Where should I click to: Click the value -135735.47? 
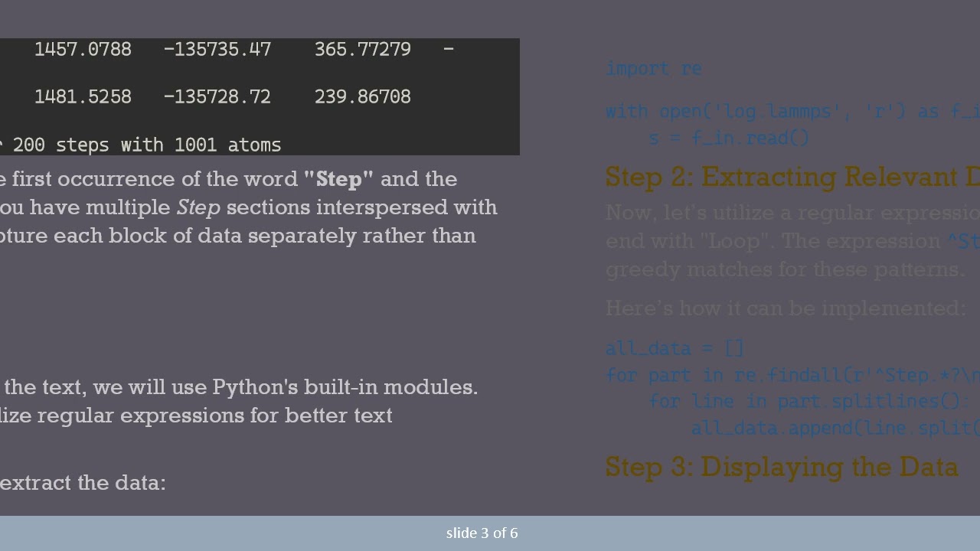(x=217, y=49)
